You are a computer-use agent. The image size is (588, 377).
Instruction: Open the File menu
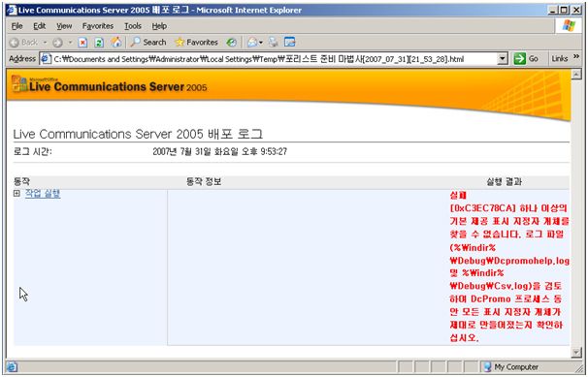point(16,26)
